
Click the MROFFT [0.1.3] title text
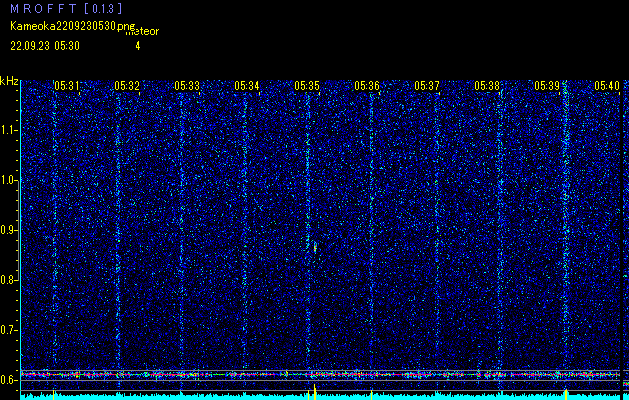[x=66, y=8]
